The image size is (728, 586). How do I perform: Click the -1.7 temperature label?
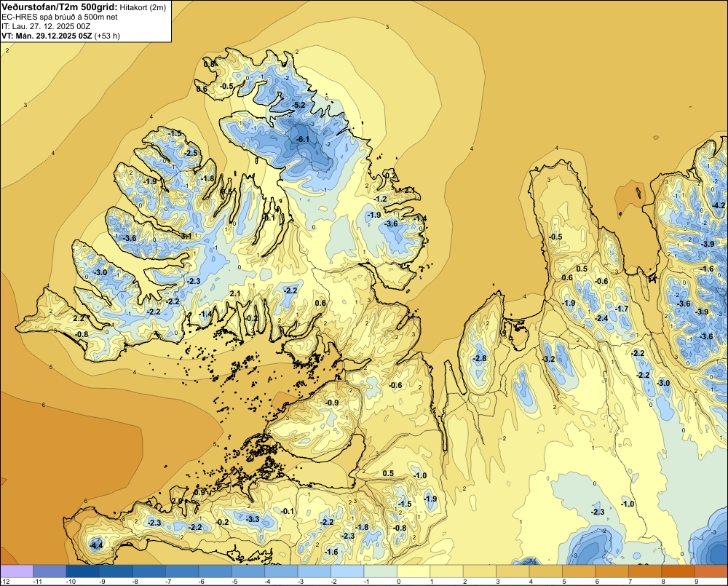[622, 309]
